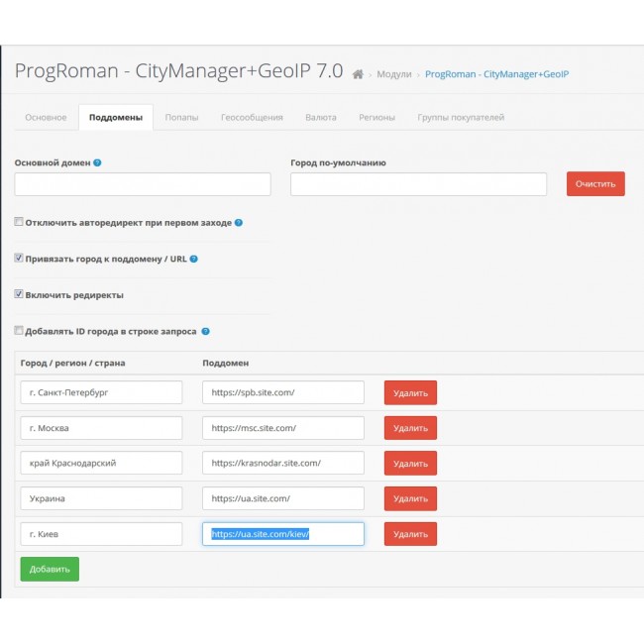
Task: Click help icon beside Отключить авторедирект label
Action: [x=239, y=223]
